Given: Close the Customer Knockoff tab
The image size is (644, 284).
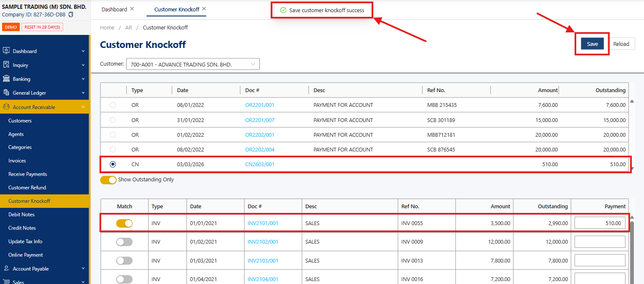Looking at the screenshot, I should pyautogui.click(x=204, y=9).
